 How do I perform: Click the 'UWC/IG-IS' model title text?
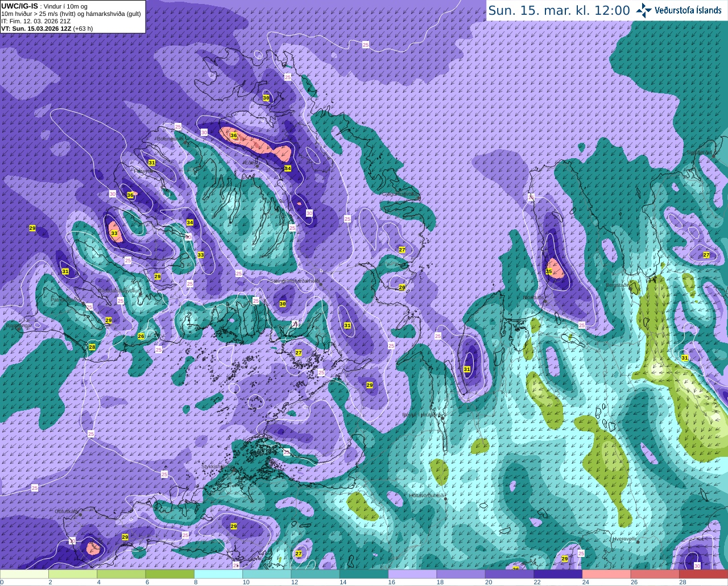tap(19, 6)
